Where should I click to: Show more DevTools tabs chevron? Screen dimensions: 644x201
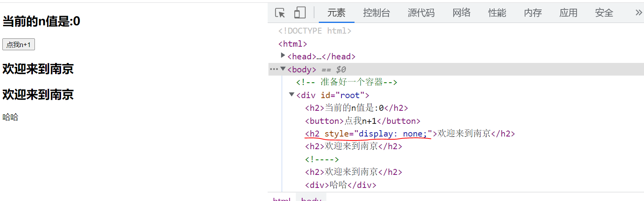[x=638, y=13]
